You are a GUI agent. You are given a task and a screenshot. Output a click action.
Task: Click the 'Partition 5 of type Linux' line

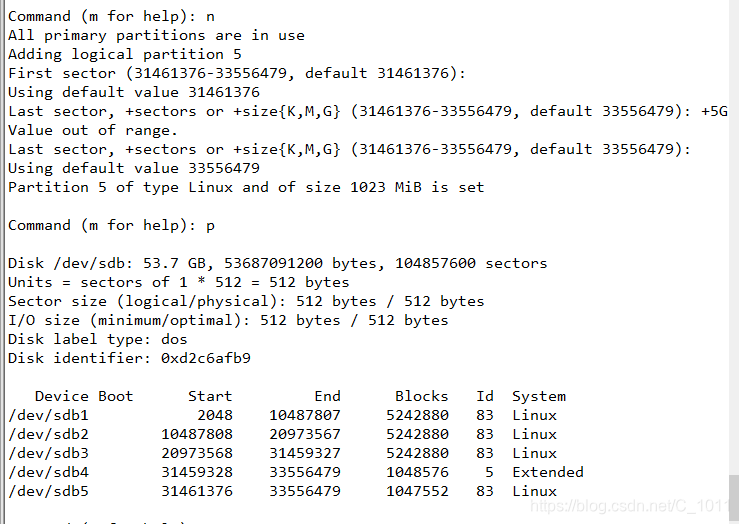[246, 187]
